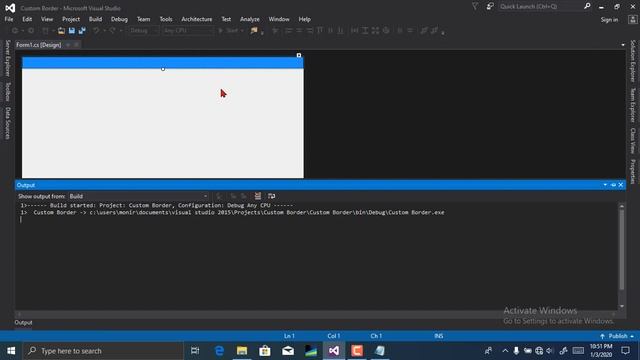Click the Undo arrow in toolbar

coord(96,31)
